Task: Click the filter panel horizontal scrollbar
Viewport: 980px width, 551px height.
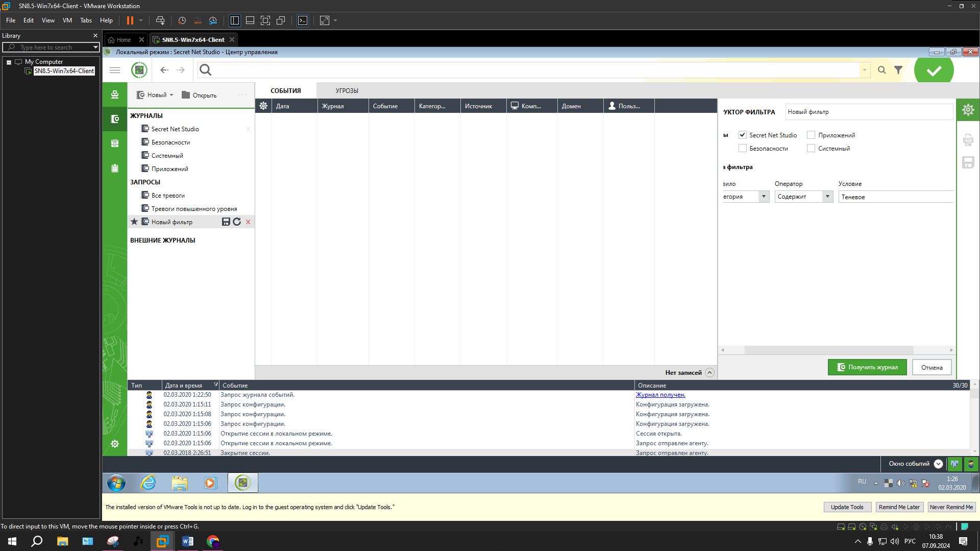Action: point(829,350)
